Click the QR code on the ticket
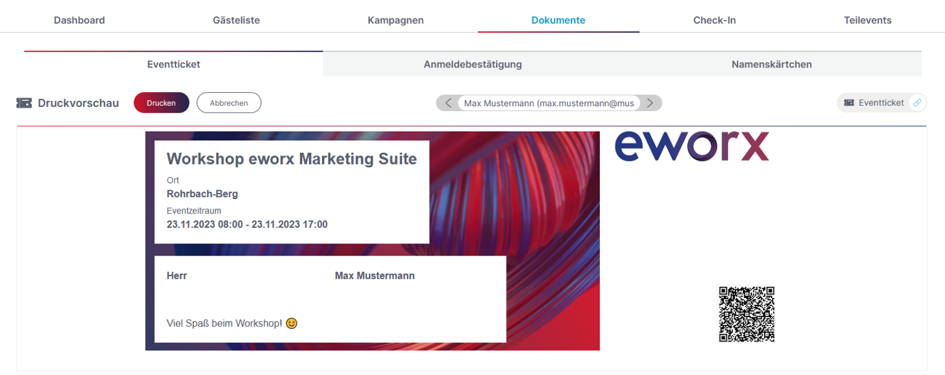 [x=746, y=314]
